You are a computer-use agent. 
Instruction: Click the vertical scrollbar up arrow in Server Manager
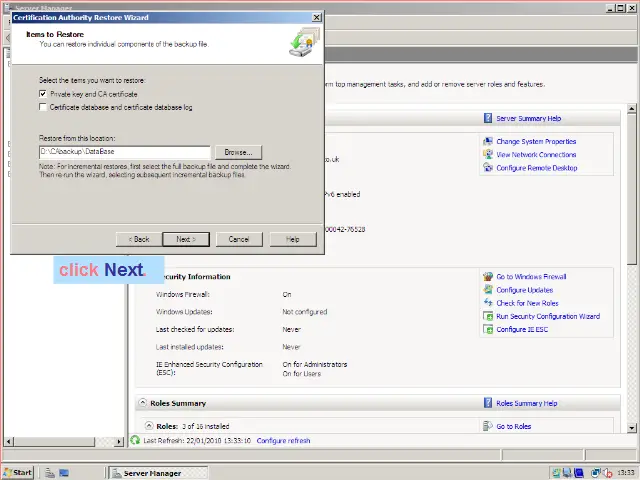click(631, 109)
